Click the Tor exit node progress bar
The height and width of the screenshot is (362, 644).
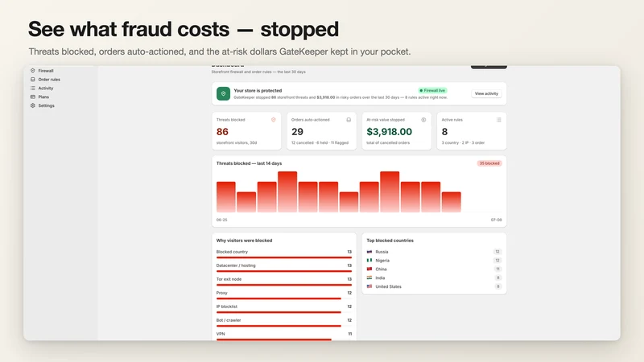tap(284, 285)
